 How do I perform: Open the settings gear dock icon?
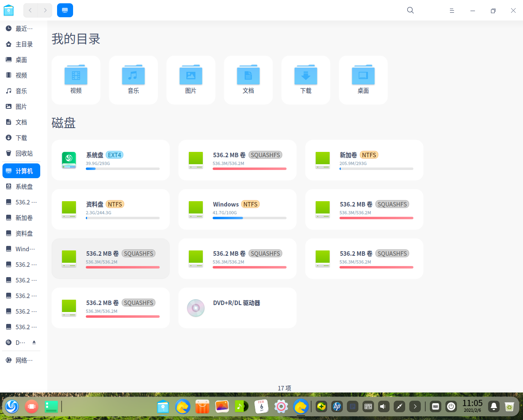click(x=281, y=406)
